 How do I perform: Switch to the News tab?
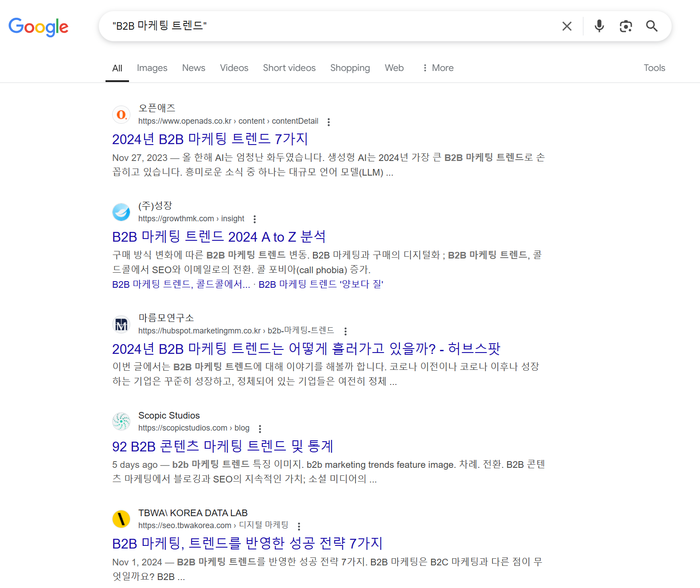pyautogui.click(x=194, y=68)
